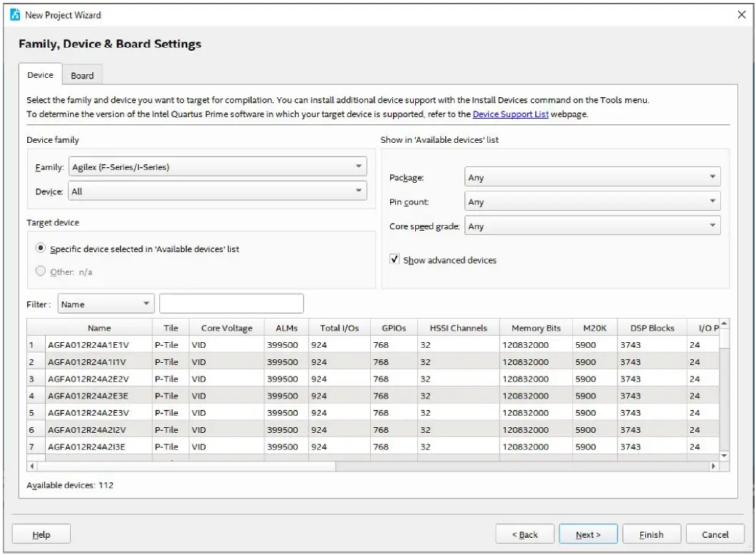Viewport: 756px width, 555px height.
Task: Click the filter text input field
Action: [x=231, y=304]
